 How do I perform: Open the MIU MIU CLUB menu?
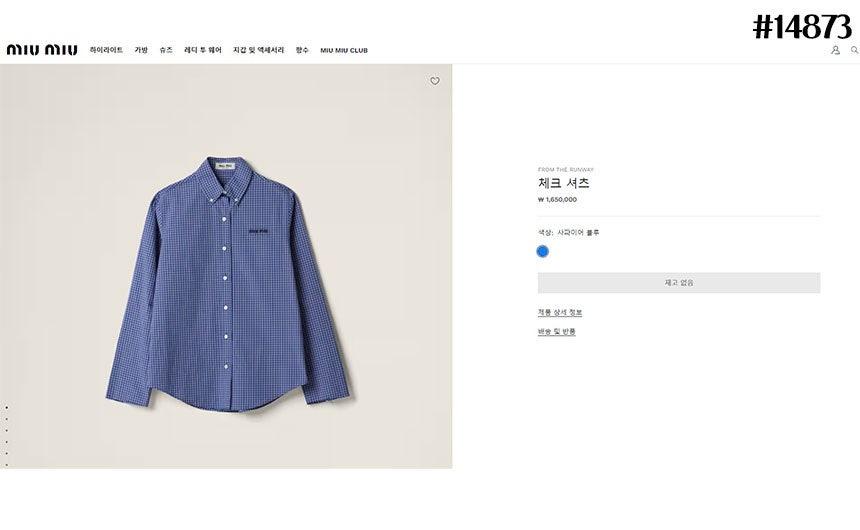click(x=344, y=50)
